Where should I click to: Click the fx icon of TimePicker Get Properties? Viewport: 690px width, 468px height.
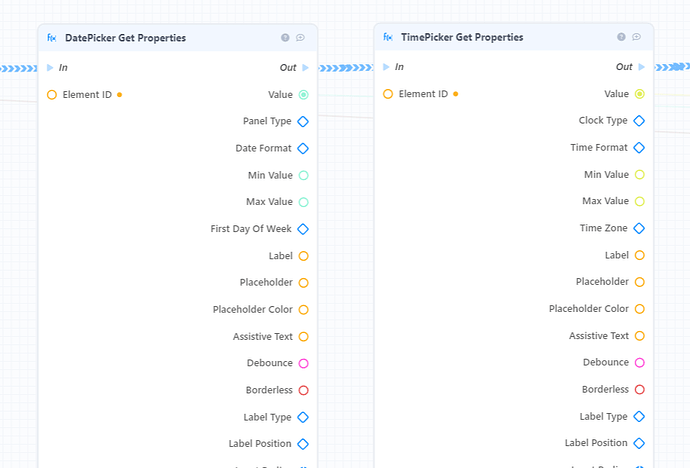pos(388,37)
